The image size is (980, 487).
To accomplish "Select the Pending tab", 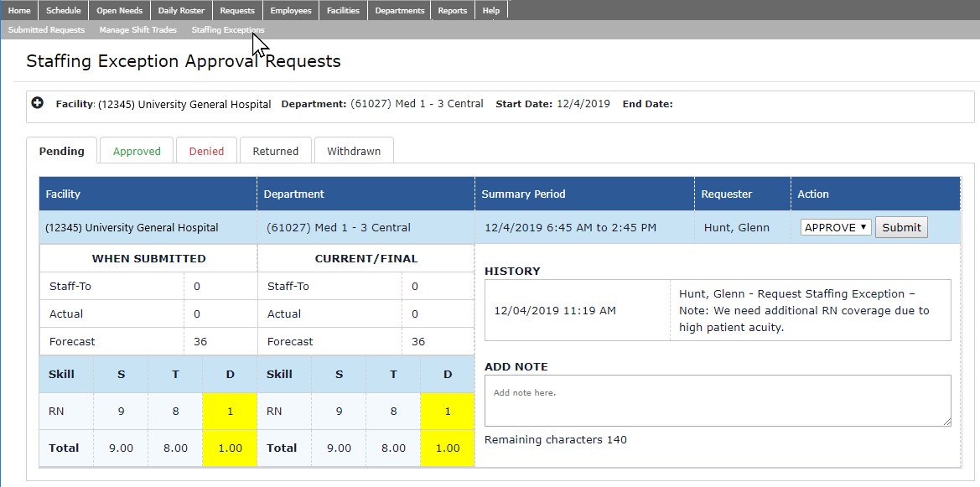I will 61,151.
